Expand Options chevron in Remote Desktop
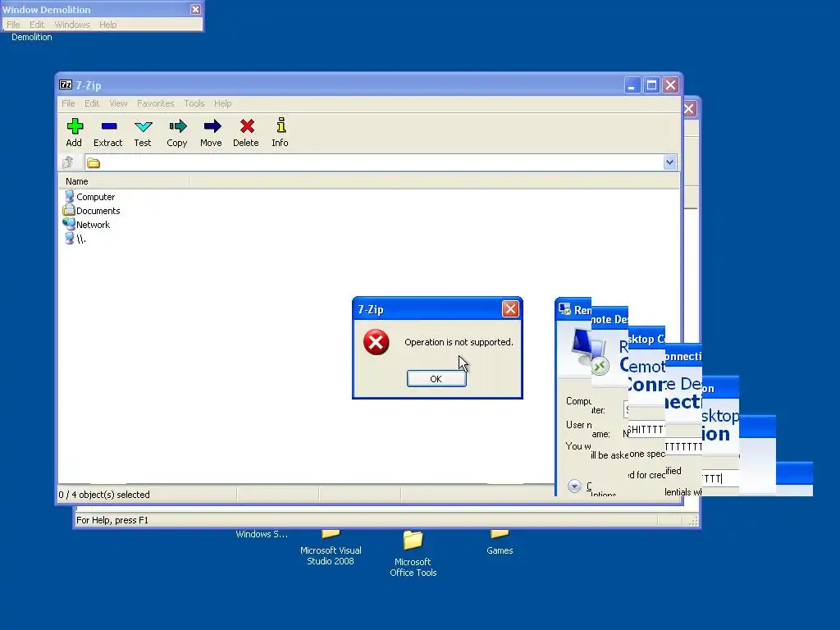Viewport: 840px width, 630px height. point(574,486)
